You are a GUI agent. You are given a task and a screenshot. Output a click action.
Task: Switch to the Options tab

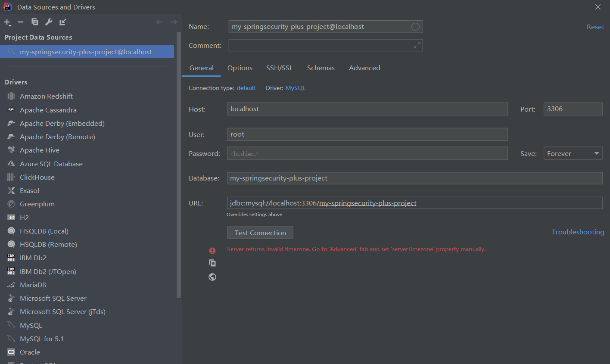pos(240,68)
